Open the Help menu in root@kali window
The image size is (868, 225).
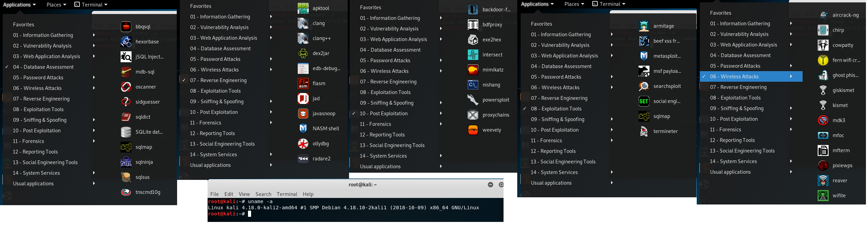308,194
